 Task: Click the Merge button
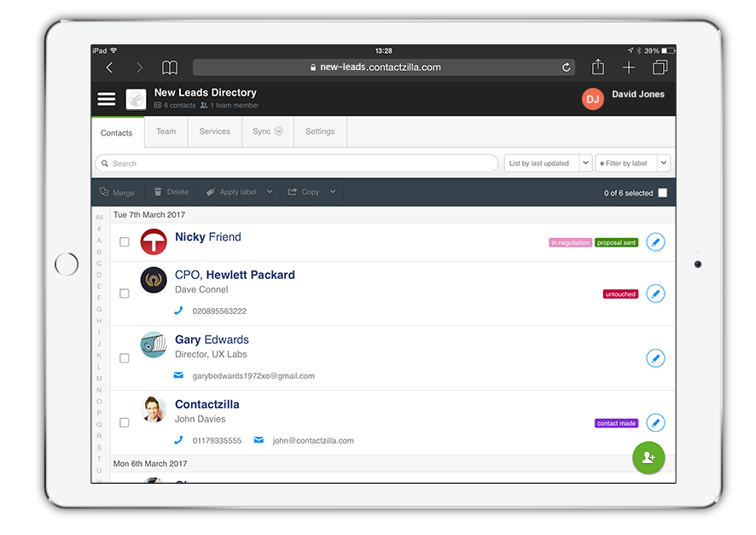117,192
